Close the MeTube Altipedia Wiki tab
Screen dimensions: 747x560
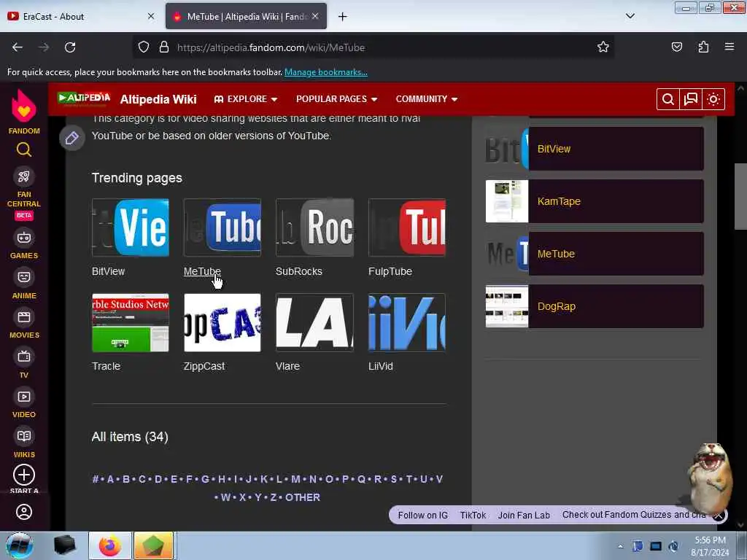pyautogui.click(x=315, y=16)
